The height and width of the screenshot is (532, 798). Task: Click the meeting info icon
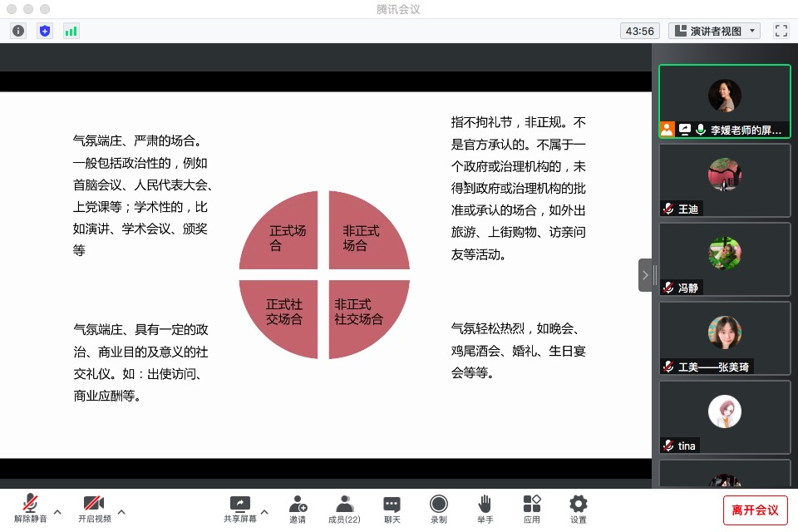[18, 31]
